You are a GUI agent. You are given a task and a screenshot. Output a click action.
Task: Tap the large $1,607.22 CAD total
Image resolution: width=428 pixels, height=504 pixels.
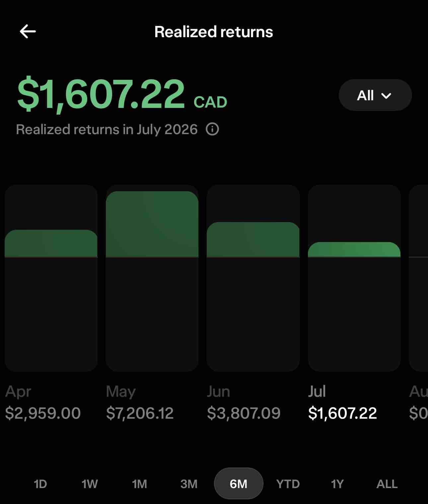click(x=122, y=94)
